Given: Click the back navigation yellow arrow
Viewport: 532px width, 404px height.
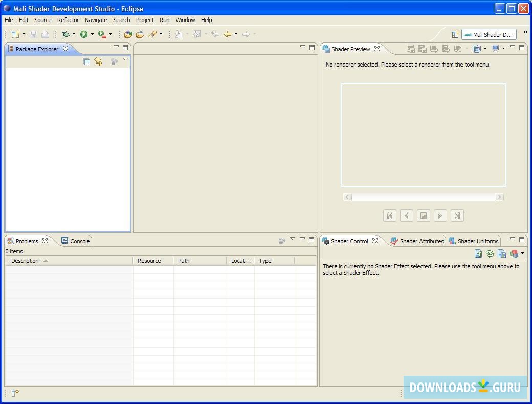Looking at the screenshot, I should pyautogui.click(x=228, y=34).
